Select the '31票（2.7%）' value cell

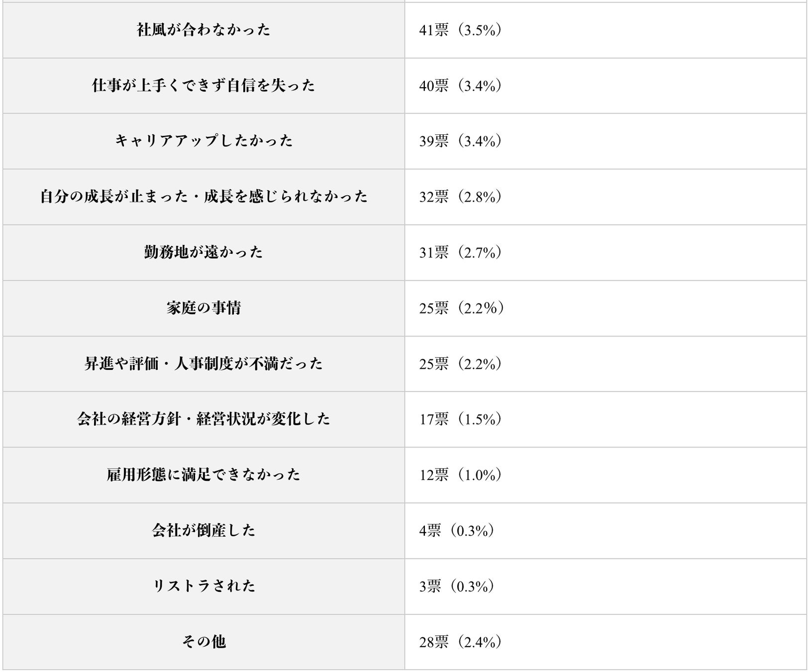(x=460, y=253)
